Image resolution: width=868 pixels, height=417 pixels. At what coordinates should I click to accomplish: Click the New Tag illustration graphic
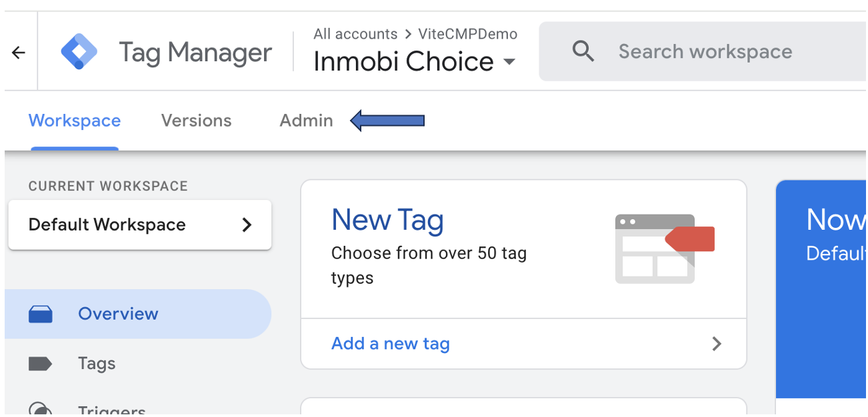[x=663, y=248]
